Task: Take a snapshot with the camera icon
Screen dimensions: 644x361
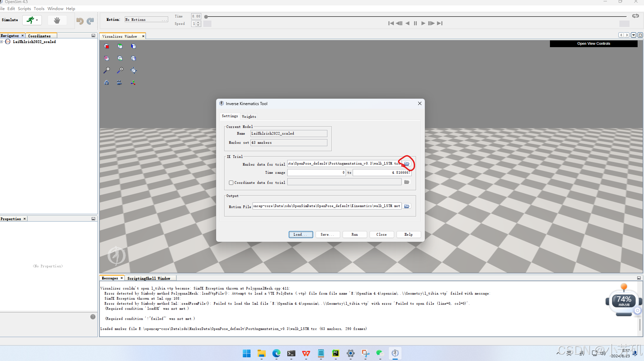Action: [107, 83]
